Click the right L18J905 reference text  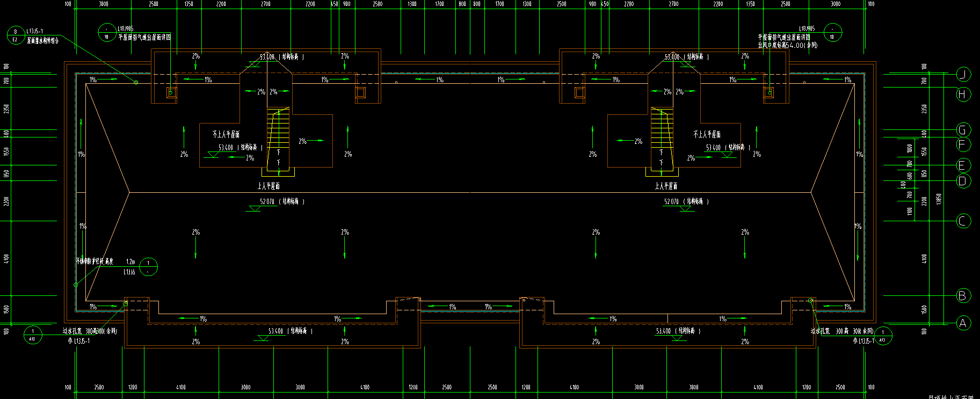pyautogui.click(x=807, y=28)
